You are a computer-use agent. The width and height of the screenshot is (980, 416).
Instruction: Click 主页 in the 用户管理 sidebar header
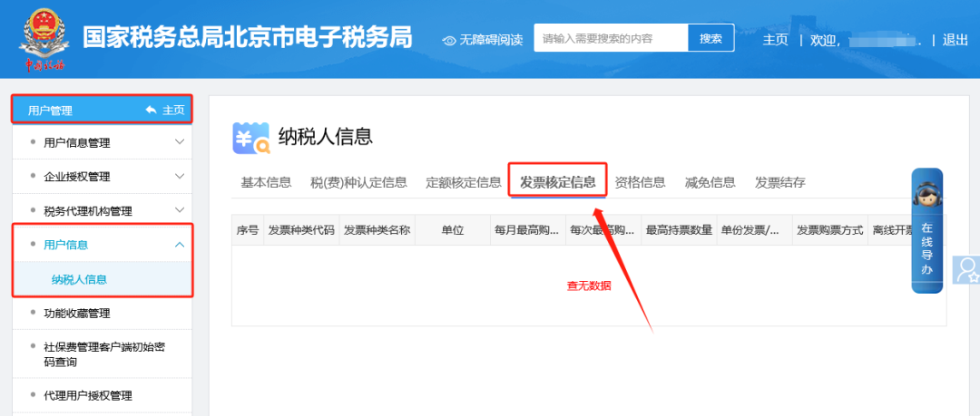(x=173, y=110)
